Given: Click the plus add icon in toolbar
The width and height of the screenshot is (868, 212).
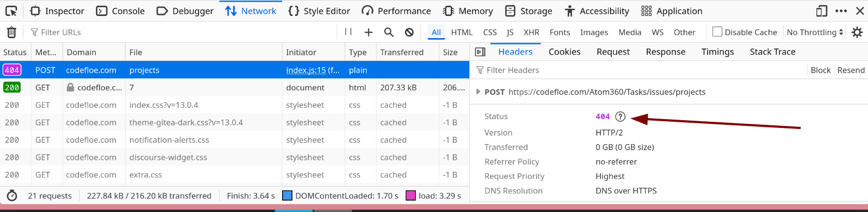Looking at the screenshot, I should [368, 32].
